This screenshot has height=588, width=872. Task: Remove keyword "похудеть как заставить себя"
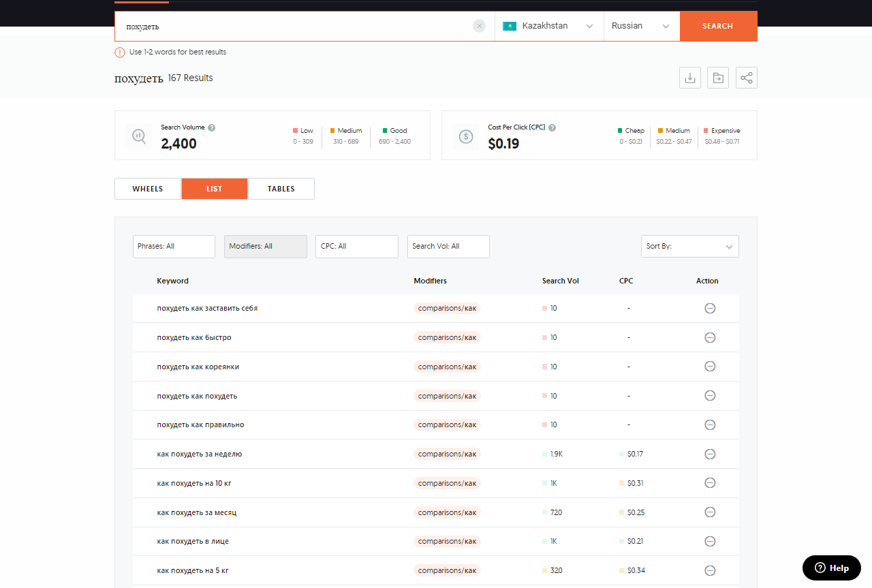point(710,309)
